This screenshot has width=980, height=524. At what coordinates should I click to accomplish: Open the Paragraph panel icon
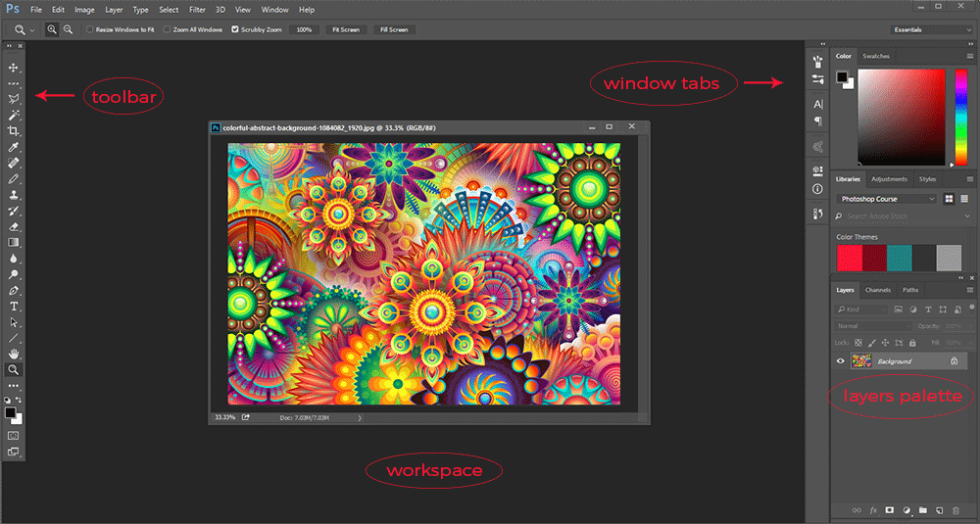click(817, 121)
